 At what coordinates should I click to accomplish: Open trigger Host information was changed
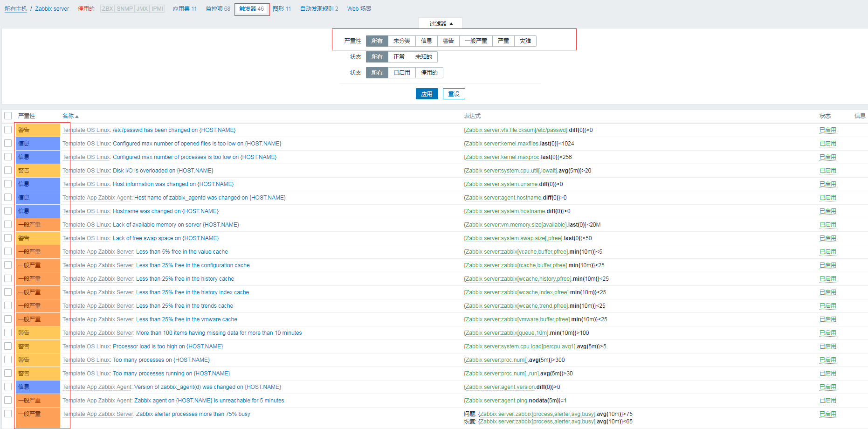pyautogui.click(x=173, y=184)
